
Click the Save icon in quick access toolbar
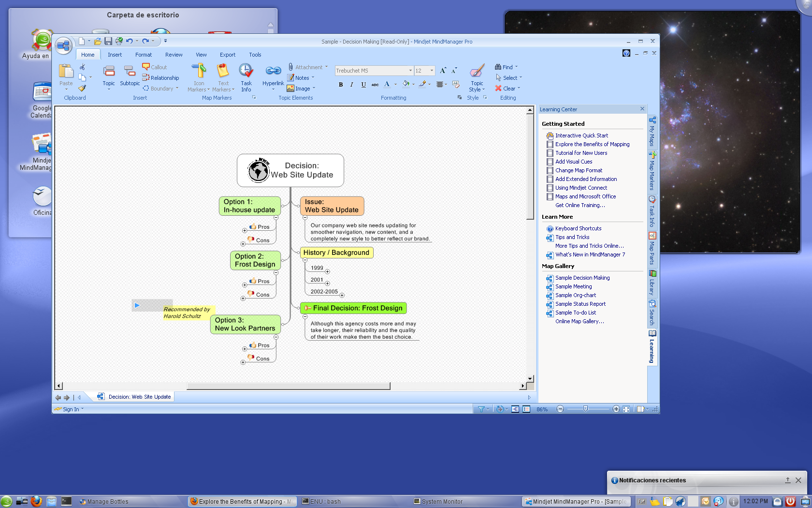click(x=108, y=41)
